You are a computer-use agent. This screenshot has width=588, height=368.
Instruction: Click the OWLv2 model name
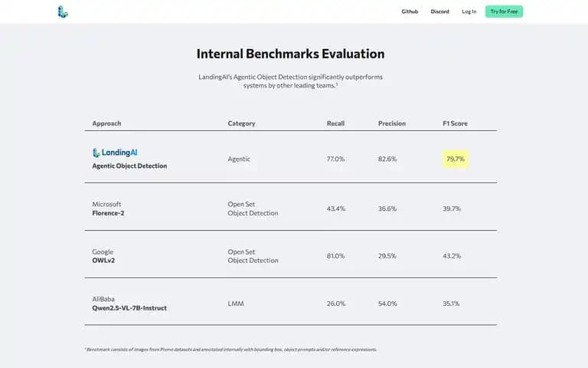(x=103, y=260)
